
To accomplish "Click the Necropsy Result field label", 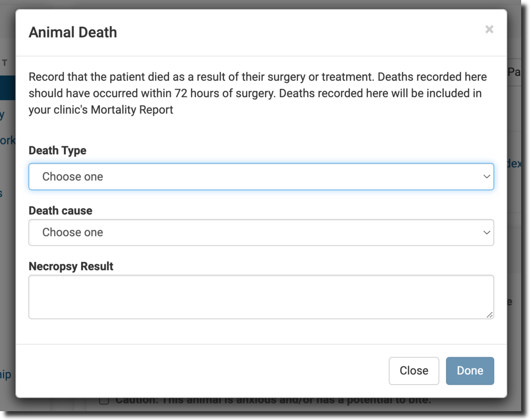I will tap(71, 266).
